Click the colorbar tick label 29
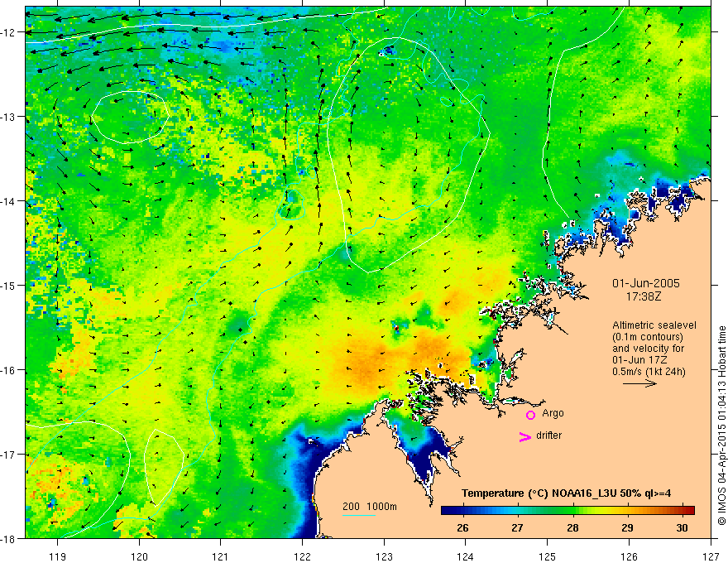 click(x=627, y=528)
